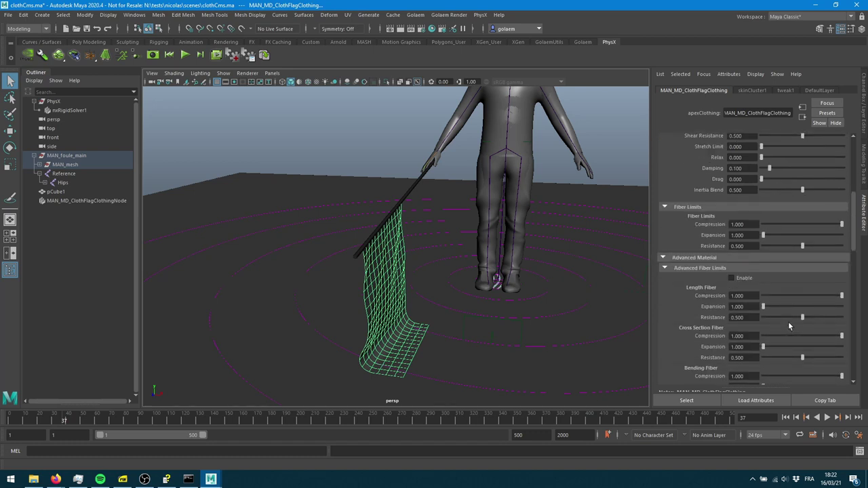Open Spotify from the Windows taskbar
Screen dimensions: 868x488
click(x=100, y=479)
